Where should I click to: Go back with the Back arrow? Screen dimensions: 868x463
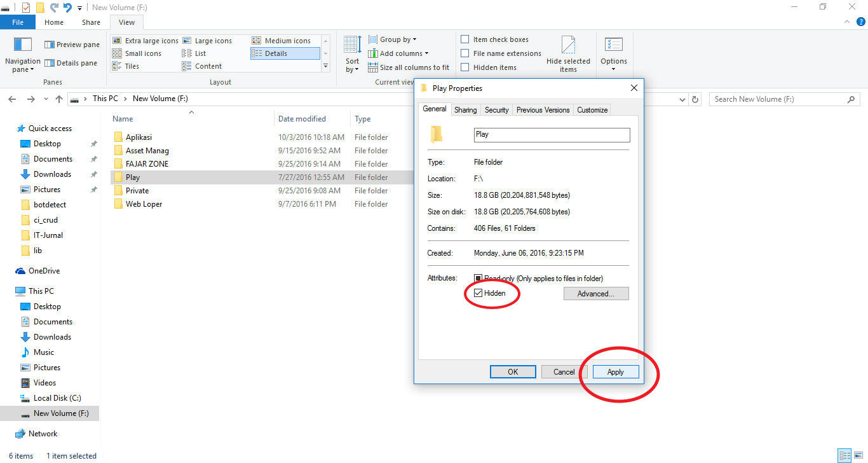[x=11, y=99]
